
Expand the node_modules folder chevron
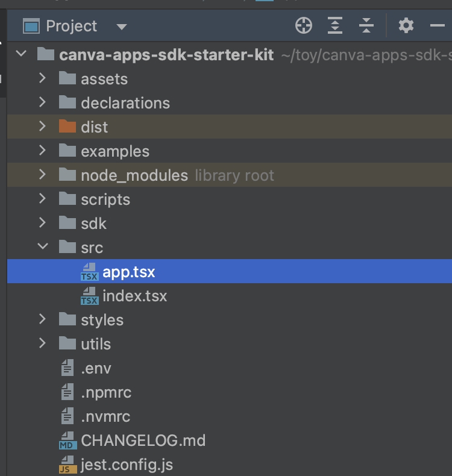tap(43, 175)
